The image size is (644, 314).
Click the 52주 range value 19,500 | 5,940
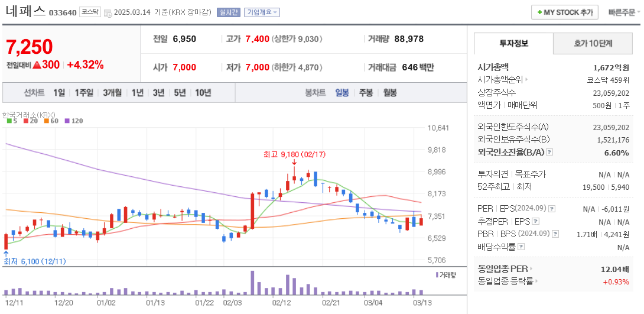pos(606,187)
